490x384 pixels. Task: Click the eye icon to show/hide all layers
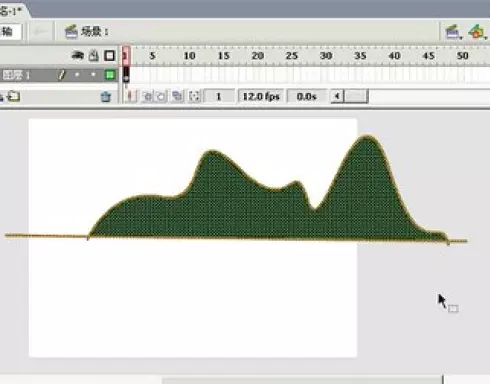(x=78, y=56)
